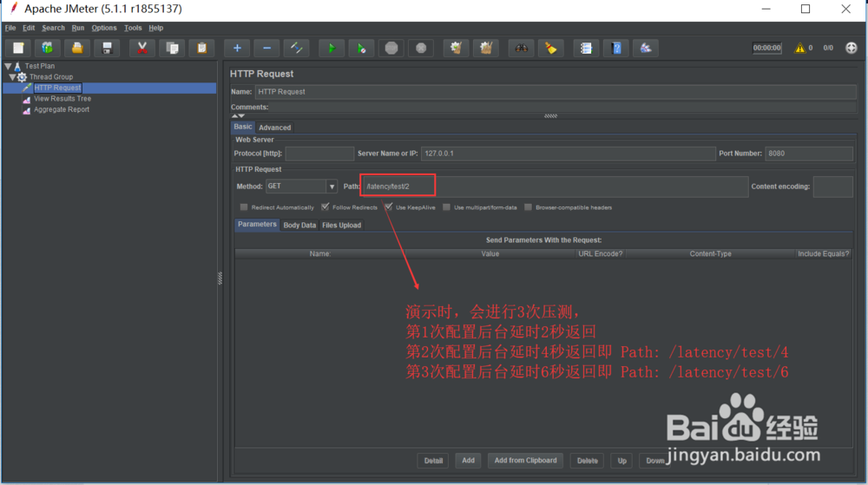Image resolution: width=868 pixels, height=485 pixels.
Task: Collapse all nodes with the minus icon
Action: 266,48
